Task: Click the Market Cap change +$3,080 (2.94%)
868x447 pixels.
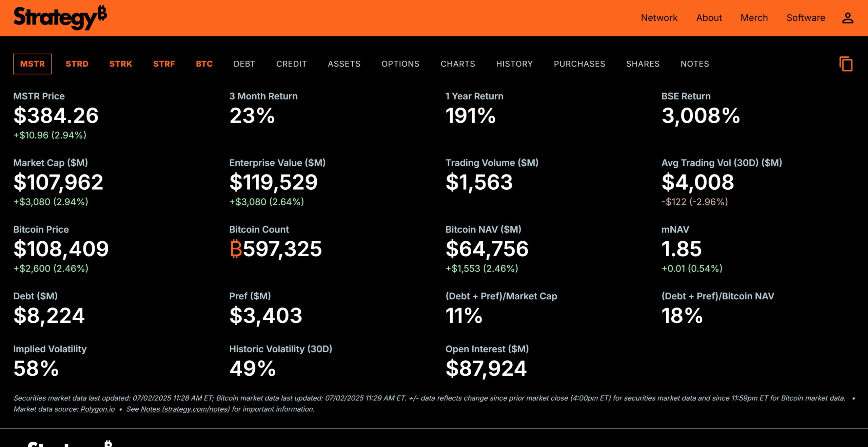Action: 51,202
